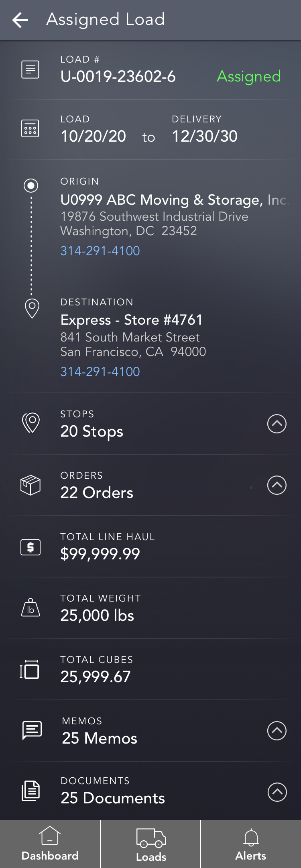Tap the green Assigned status label
Screen dimensions: 301x868
point(249,76)
